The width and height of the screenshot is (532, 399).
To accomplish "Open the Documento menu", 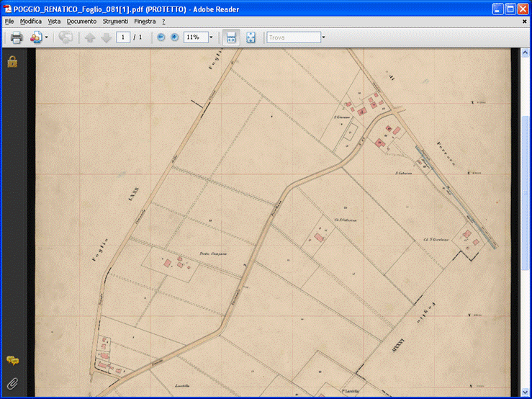I will 81,22.
